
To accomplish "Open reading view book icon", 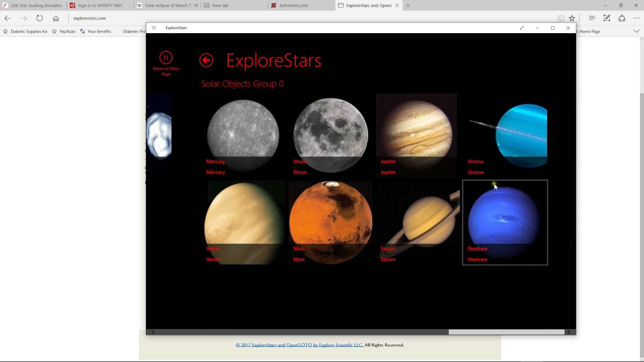I will (x=561, y=18).
